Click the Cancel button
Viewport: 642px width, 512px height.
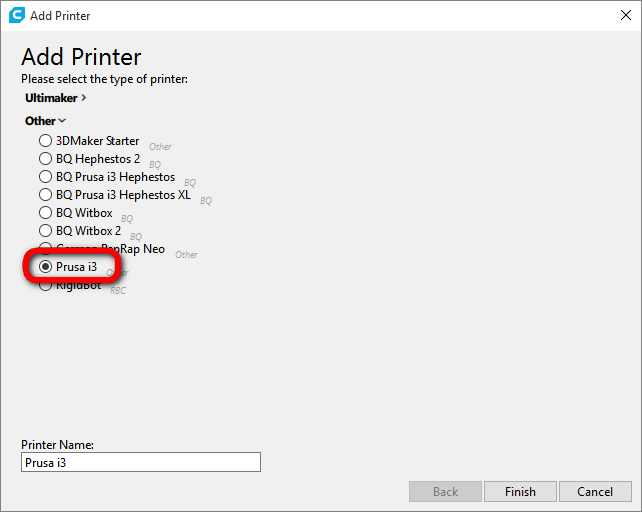pos(595,492)
